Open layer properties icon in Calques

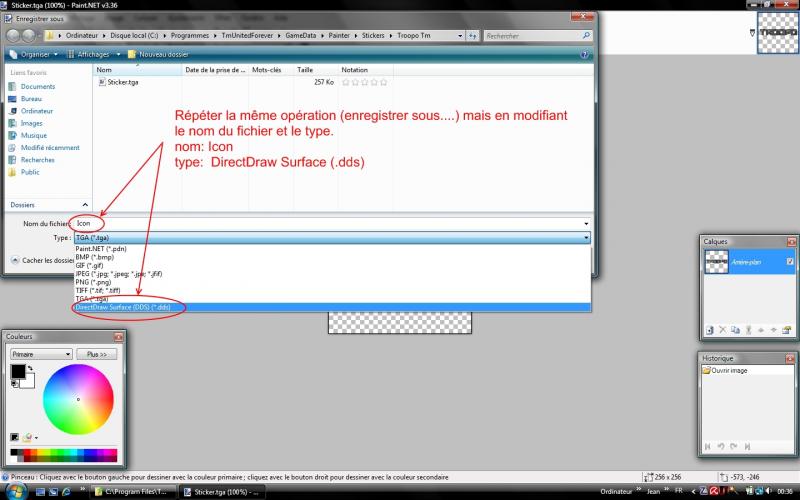click(786, 330)
